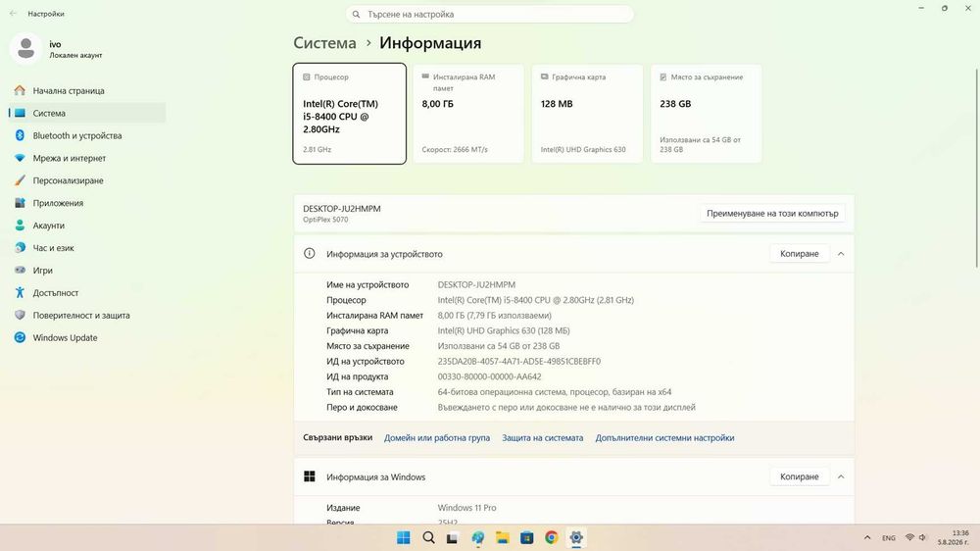Click the Мрежа и интернет network icon
Image resolution: width=980 pixels, height=551 pixels.
tap(20, 158)
